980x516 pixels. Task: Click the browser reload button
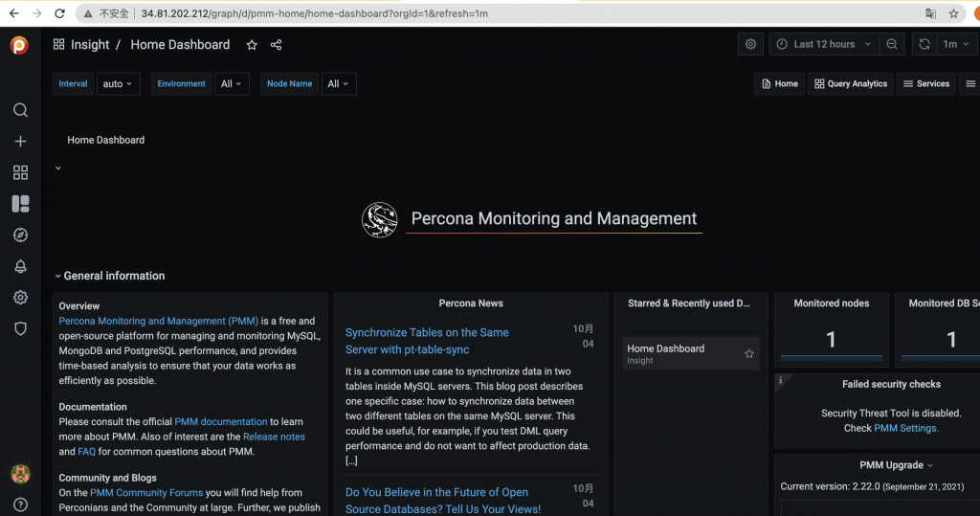coord(59,13)
